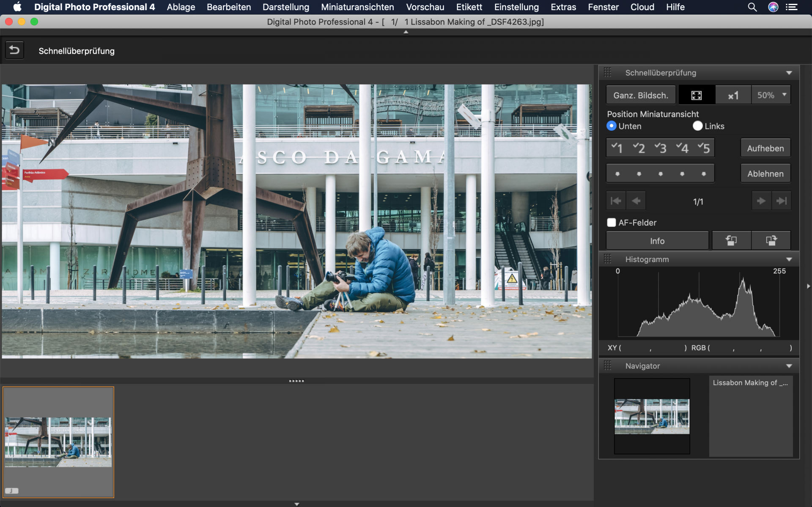Select the Lissabon thumbnail in filmstrip
812x507 pixels.
pyautogui.click(x=58, y=442)
